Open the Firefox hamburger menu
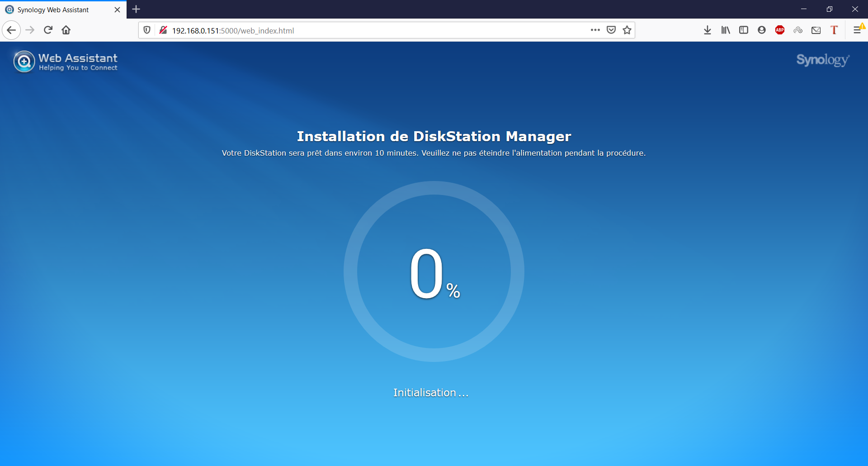 point(857,30)
